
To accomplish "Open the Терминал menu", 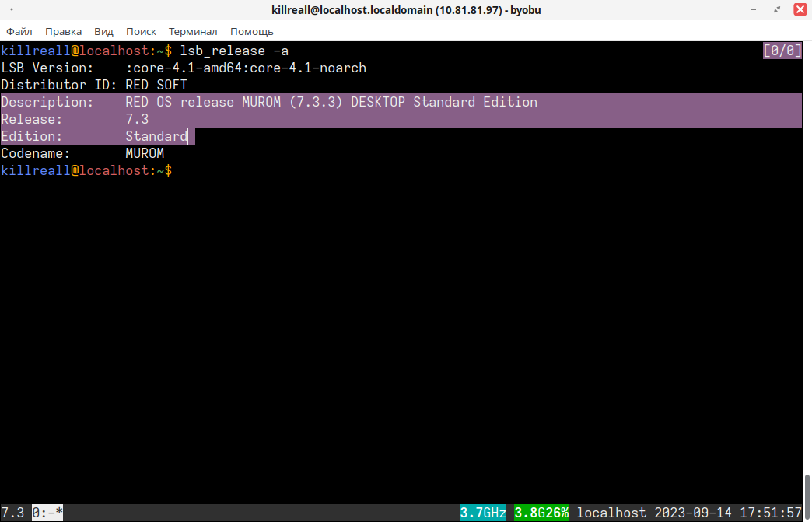I will coord(193,32).
